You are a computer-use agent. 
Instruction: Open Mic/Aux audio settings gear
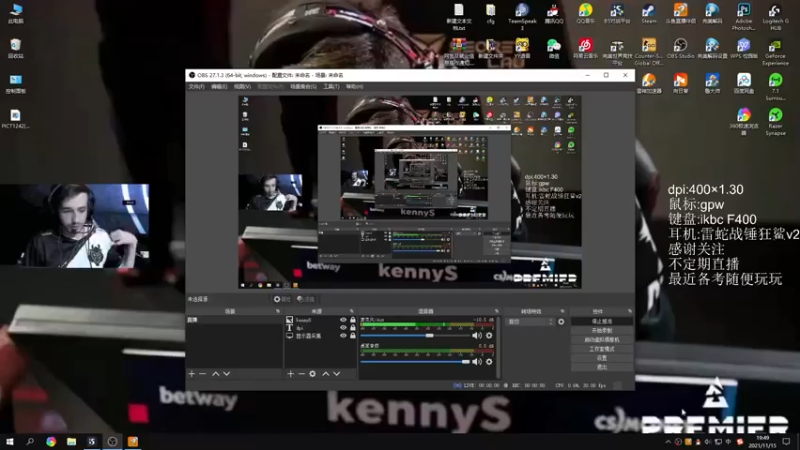(489, 336)
